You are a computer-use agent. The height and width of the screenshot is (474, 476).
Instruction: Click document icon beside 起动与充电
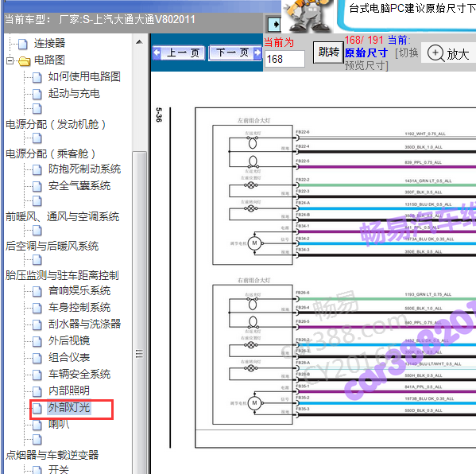[x=37, y=94]
